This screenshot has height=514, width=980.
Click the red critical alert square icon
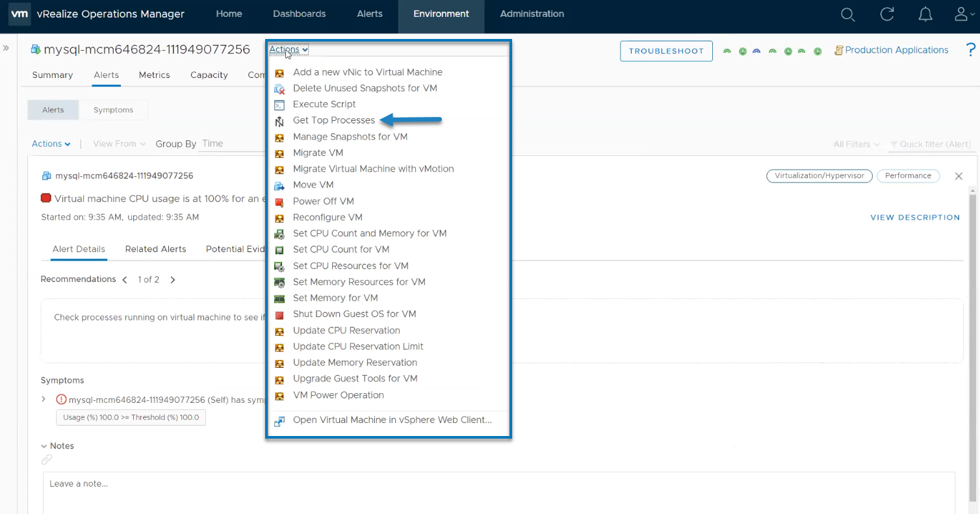pos(46,198)
